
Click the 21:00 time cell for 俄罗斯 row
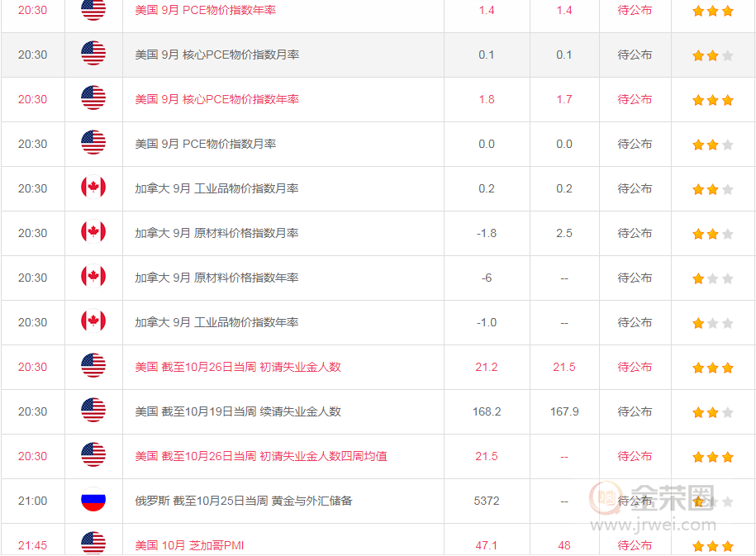33,501
